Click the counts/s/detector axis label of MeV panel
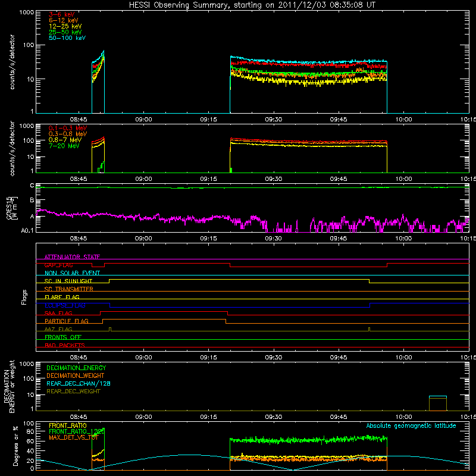Image resolution: width=476 pixels, height=476 pixels. (12, 148)
